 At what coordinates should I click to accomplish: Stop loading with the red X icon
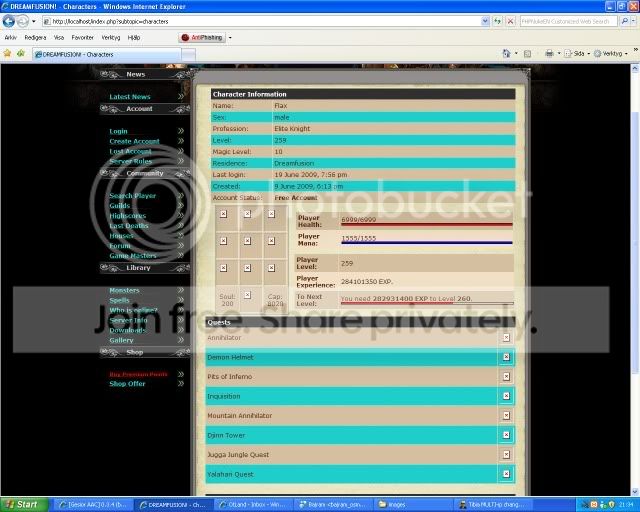pos(510,21)
